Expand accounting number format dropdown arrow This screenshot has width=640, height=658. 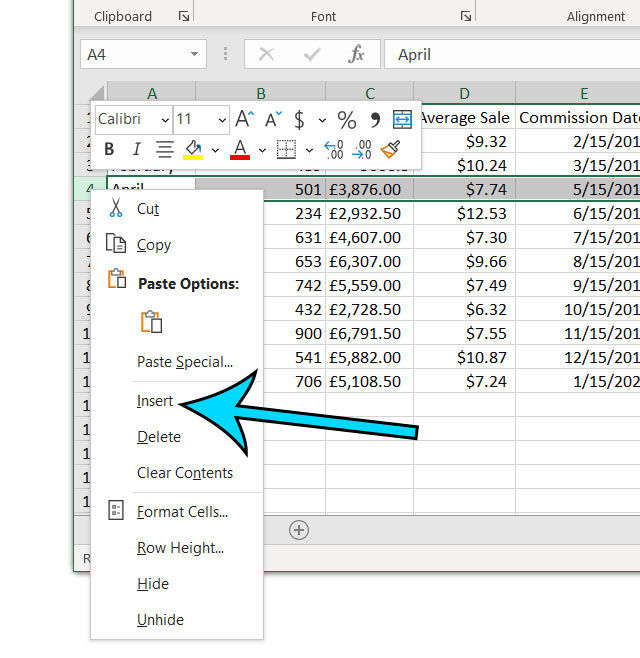322,120
